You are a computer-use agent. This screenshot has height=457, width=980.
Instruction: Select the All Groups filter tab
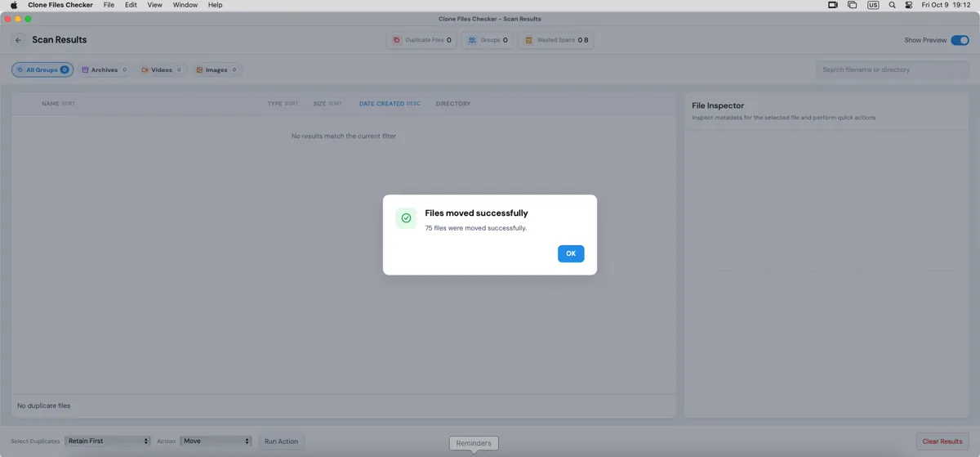tap(42, 70)
